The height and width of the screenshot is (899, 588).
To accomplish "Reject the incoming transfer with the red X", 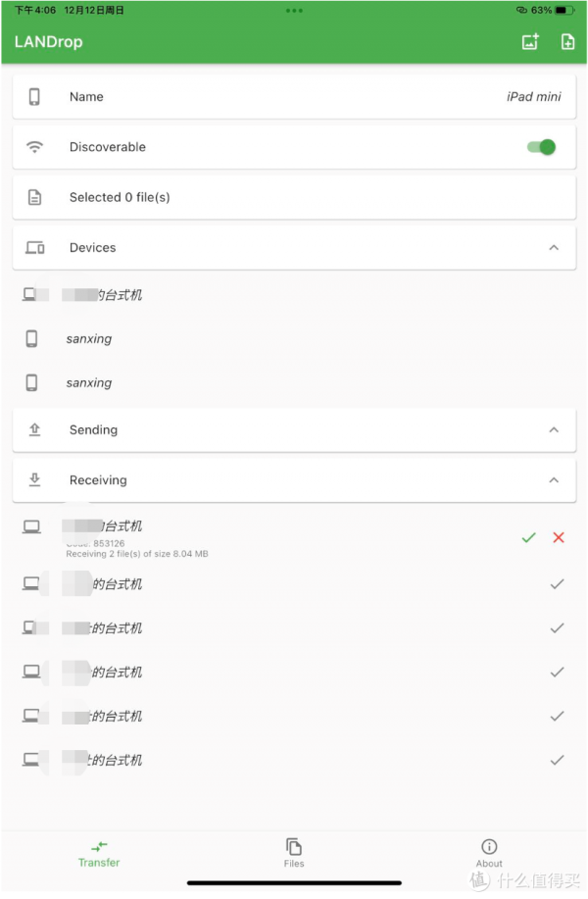I will pos(557,537).
